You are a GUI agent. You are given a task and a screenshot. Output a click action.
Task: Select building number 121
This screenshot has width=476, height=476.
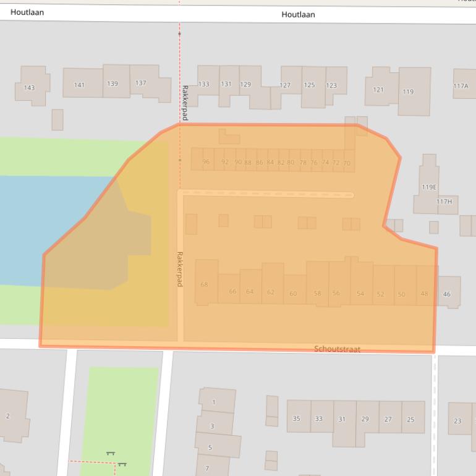pyautogui.click(x=378, y=90)
